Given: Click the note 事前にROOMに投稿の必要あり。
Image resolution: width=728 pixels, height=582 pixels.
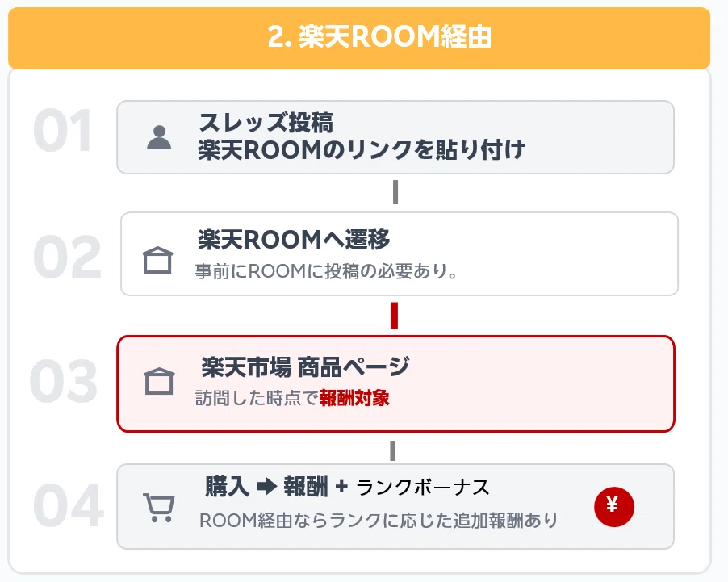Looking at the screenshot, I should click(327, 272).
